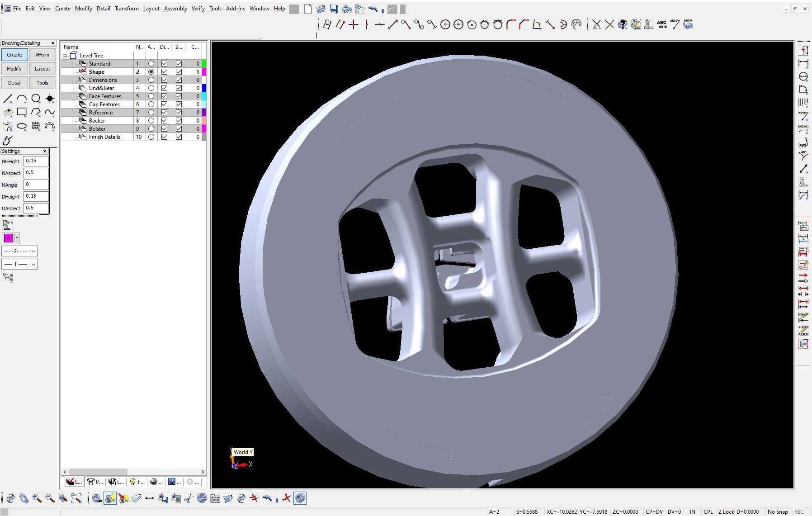
Task: Click the Save floppy disk icon
Action: (334, 9)
